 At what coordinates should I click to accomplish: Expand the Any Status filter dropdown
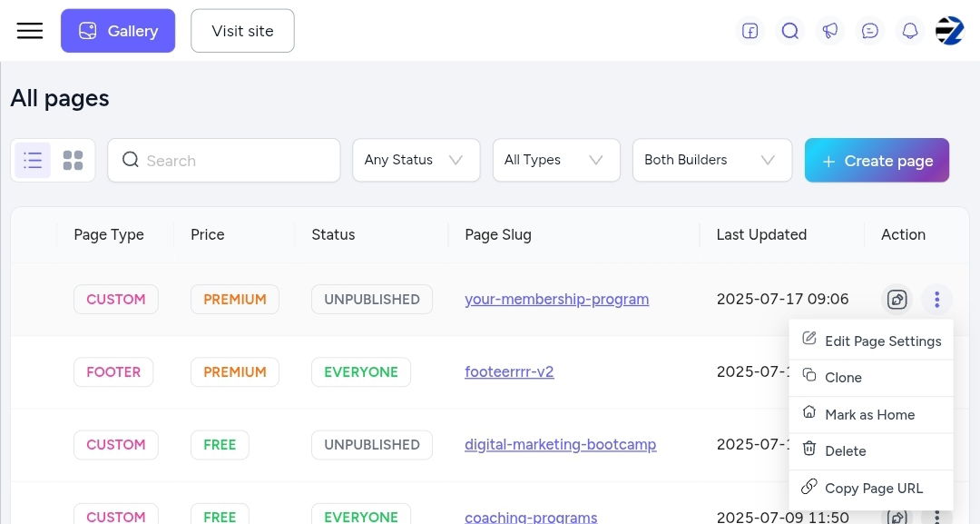(416, 160)
